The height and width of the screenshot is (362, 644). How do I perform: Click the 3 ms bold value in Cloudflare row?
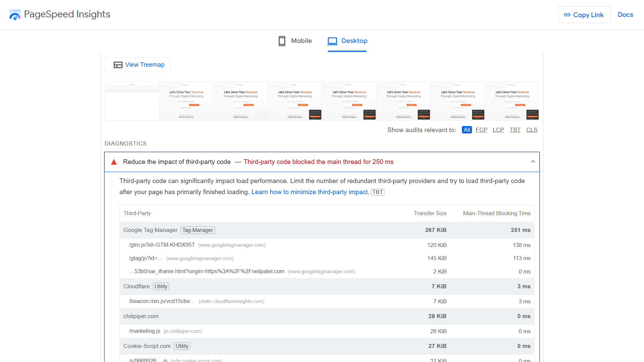pos(524,286)
